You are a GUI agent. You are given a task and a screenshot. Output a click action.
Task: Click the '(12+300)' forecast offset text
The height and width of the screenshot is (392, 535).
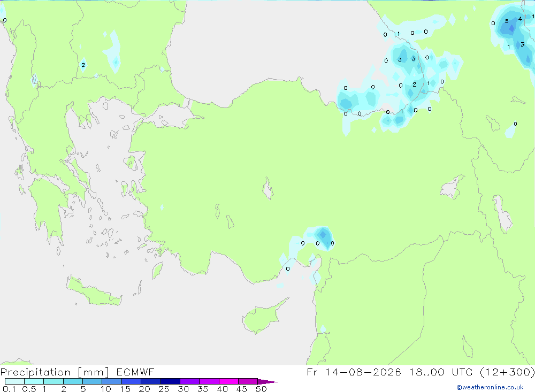pyautogui.click(x=507, y=372)
